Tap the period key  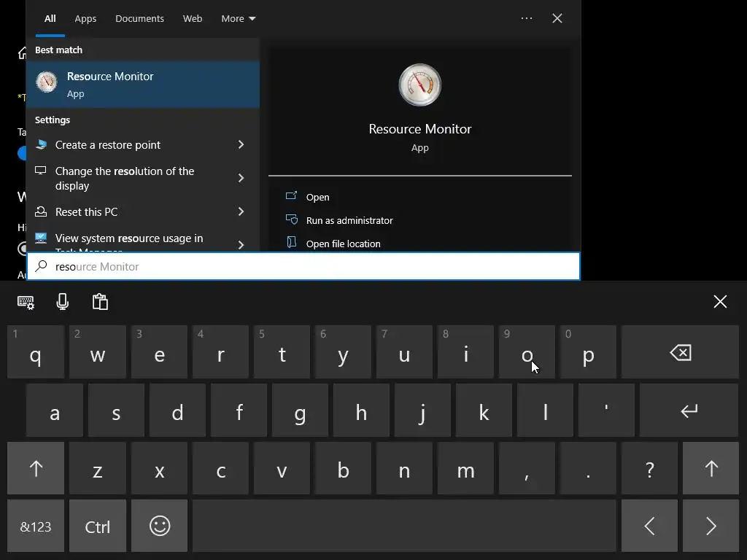pyautogui.click(x=588, y=468)
